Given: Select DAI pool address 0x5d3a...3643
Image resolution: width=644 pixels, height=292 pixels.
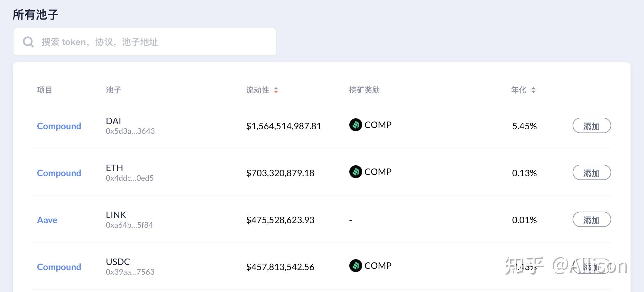Looking at the screenshot, I should (130, 131).
